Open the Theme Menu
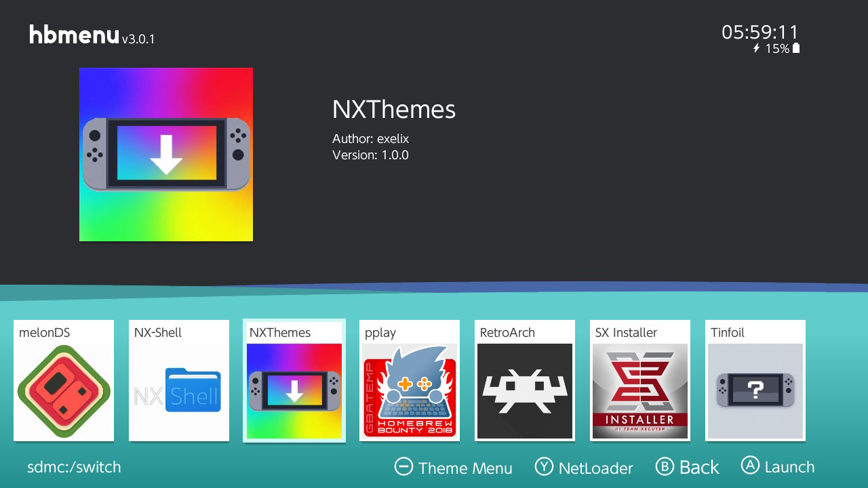The height and width of the screenshot is (488, 868). pyautogui.click(x=465, y=468)
